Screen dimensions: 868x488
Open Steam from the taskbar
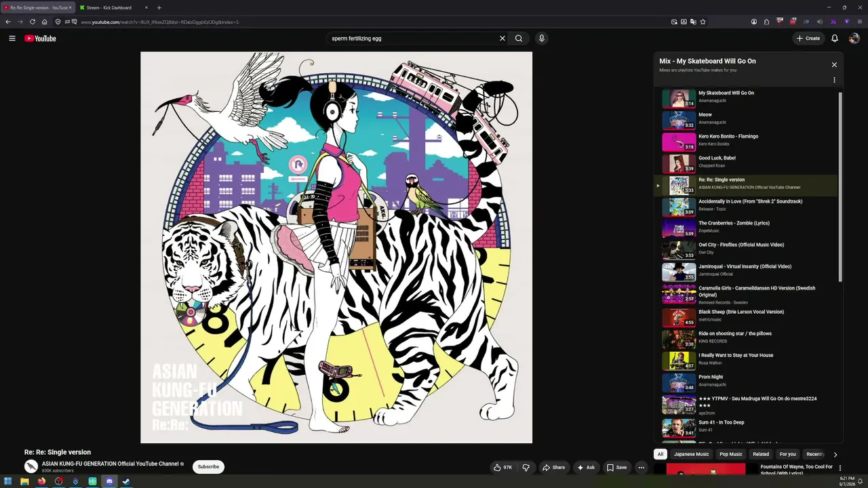[x=126, y=481]
